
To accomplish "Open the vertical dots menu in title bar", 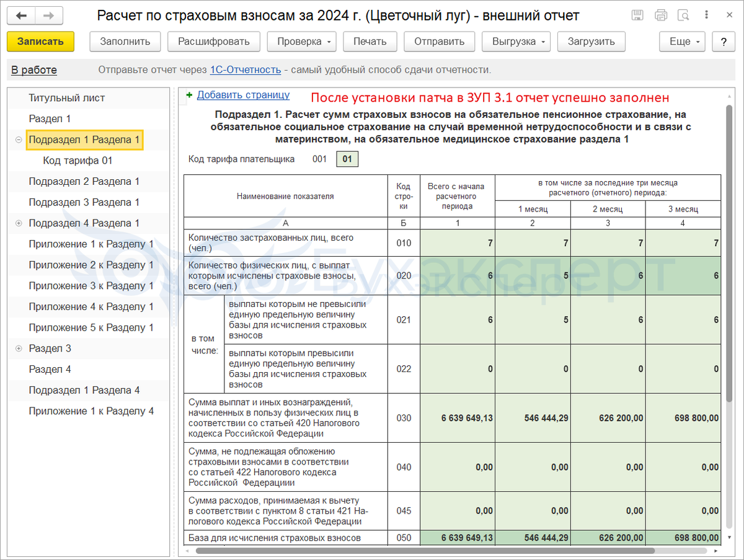I will click(705, 16).
